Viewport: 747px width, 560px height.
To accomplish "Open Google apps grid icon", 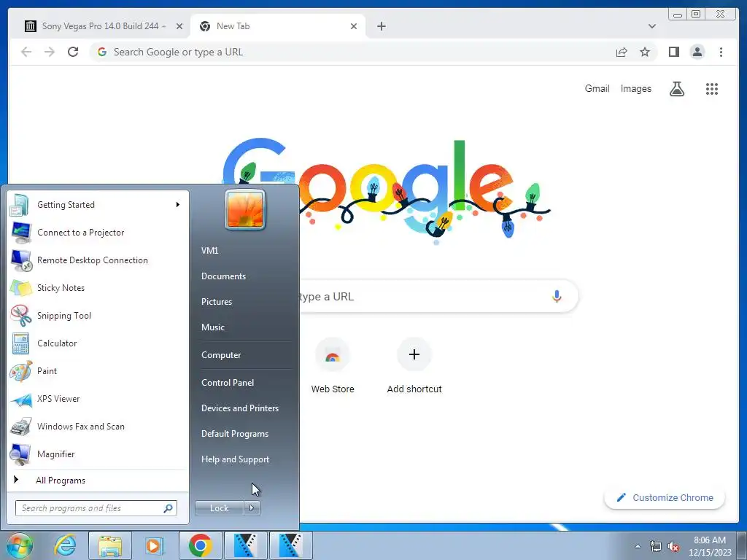I will point(712,89).
